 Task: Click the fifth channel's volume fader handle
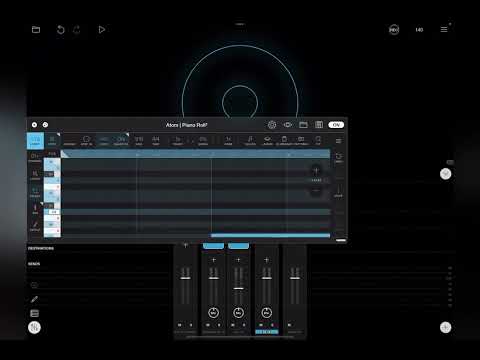[295, 278]
